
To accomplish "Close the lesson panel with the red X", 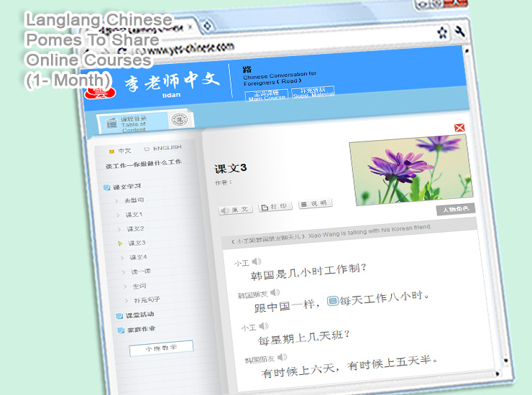I will pyautogui.click(x=459, y=128).
